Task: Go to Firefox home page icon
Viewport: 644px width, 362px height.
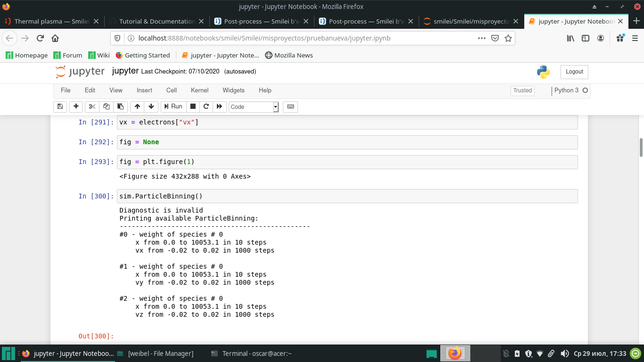Action: pyautogui.click(x=55, y=38)
